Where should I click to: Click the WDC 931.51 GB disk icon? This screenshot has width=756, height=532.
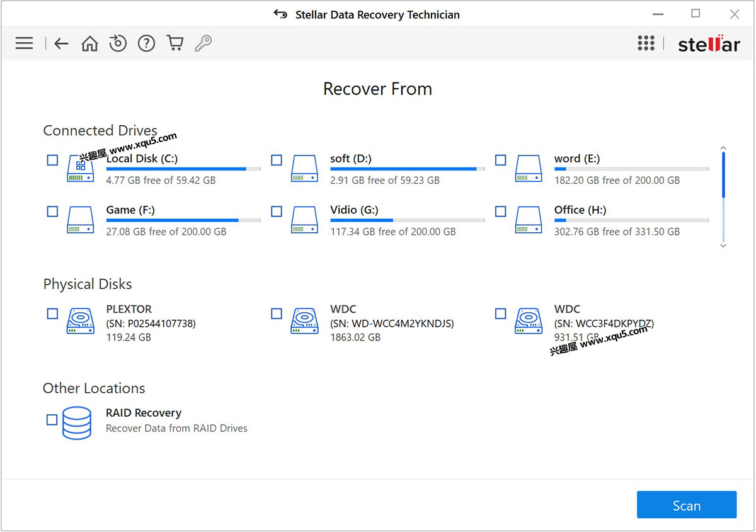(x=529, y=321)
